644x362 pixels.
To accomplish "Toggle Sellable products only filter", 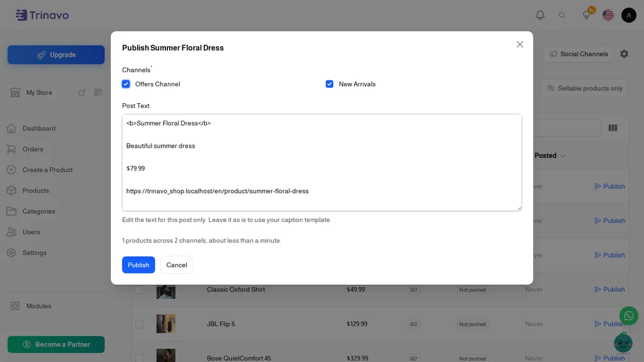I will coord(584,88).
